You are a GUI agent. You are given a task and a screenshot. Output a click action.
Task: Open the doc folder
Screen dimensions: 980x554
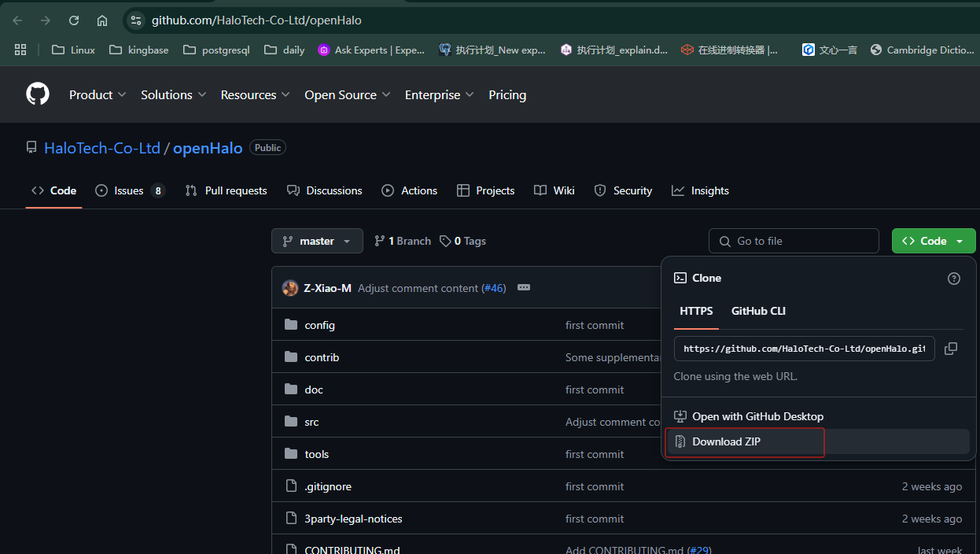tap(314, 390)
